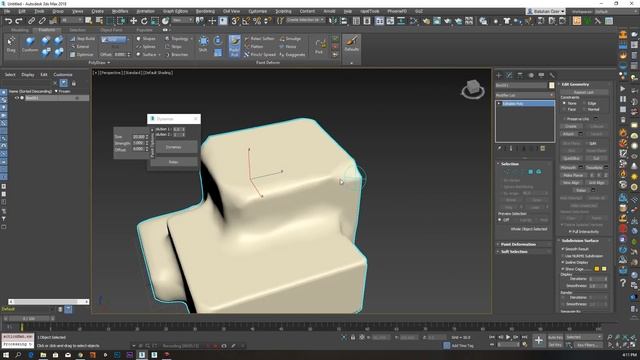
Task: Click the Make Planar button
Action: pyautogui.click(x=573, y=175)
